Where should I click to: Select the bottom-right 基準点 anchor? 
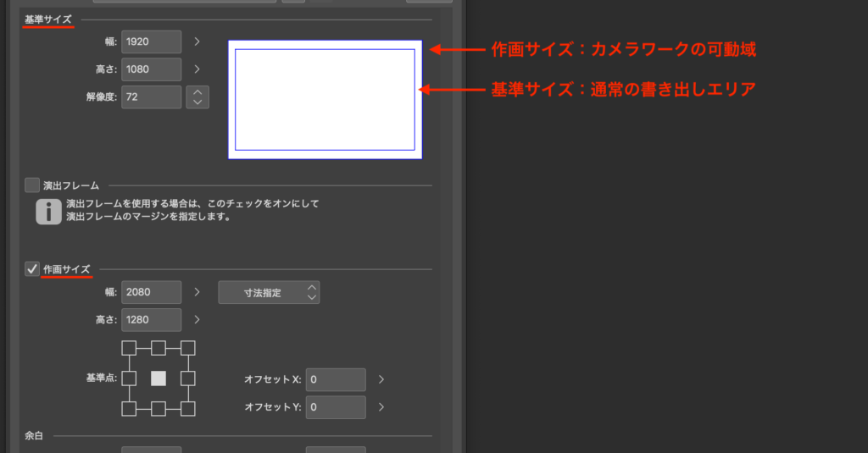click(187, 409)
